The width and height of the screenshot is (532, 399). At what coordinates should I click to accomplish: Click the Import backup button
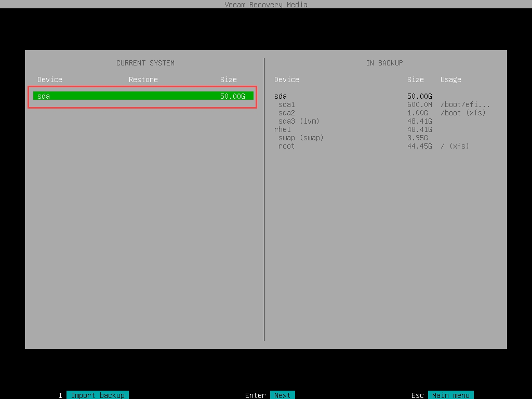[97, 395]
